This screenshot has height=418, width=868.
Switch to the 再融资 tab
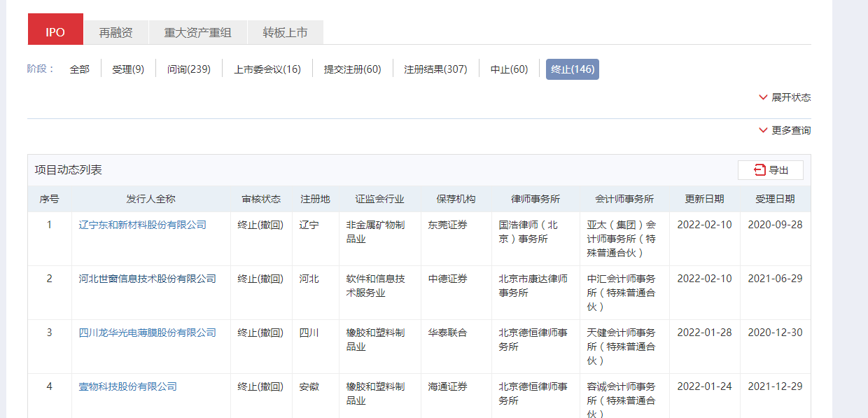pos(115,32)
